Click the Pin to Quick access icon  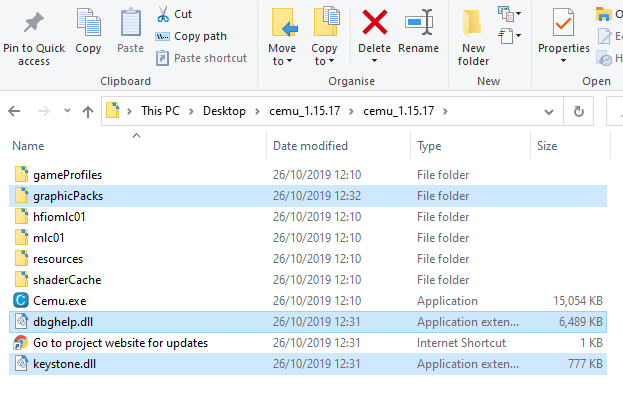point(34,22)
